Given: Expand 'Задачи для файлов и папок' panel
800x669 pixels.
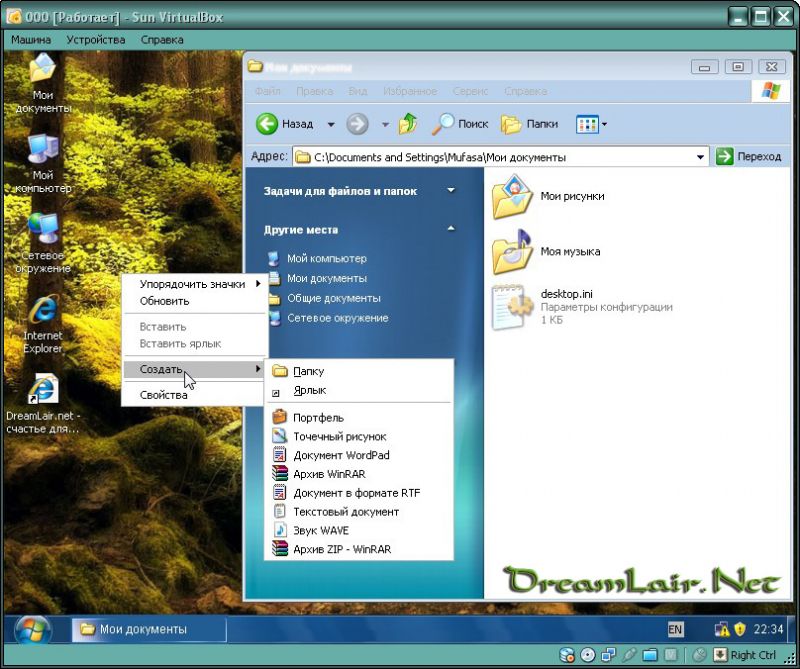Looking at the screenshot, I should (451, 190).
